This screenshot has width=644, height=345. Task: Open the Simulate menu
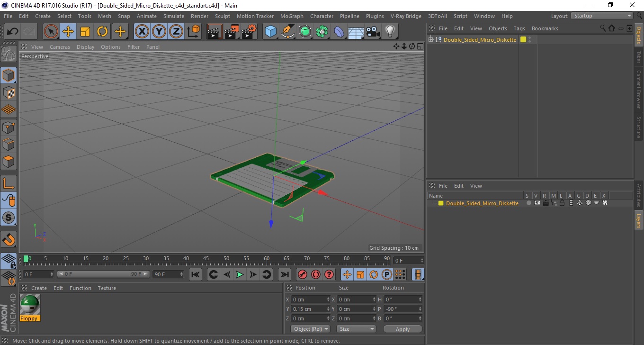click(174, 16)
